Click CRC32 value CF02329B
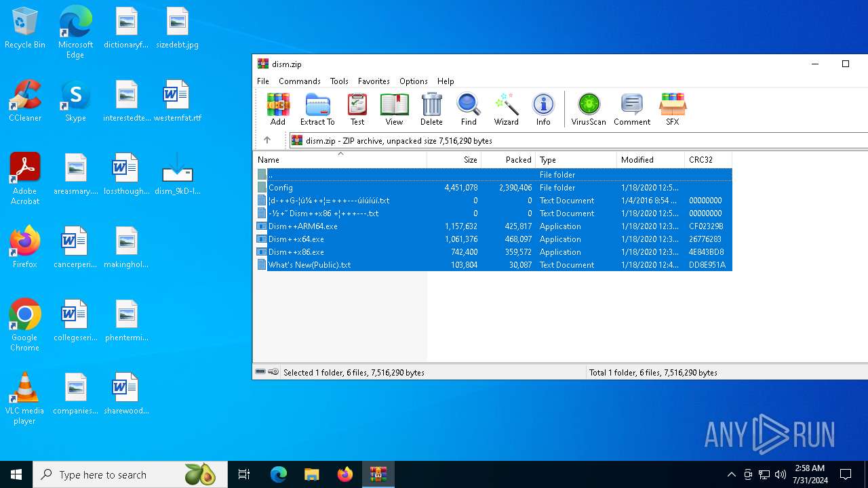Image resolution: width=868 pixels, height=488 pixels. coord(706,226)
